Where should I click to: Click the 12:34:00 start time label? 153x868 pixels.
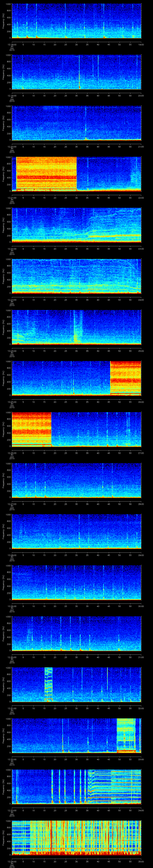pyautogui.click(x=12, y=861)
